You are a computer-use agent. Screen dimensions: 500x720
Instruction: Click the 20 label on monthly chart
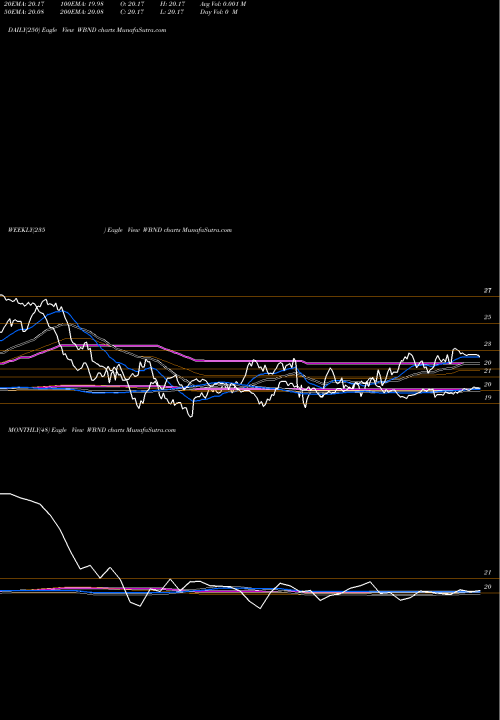coord(487,586)
